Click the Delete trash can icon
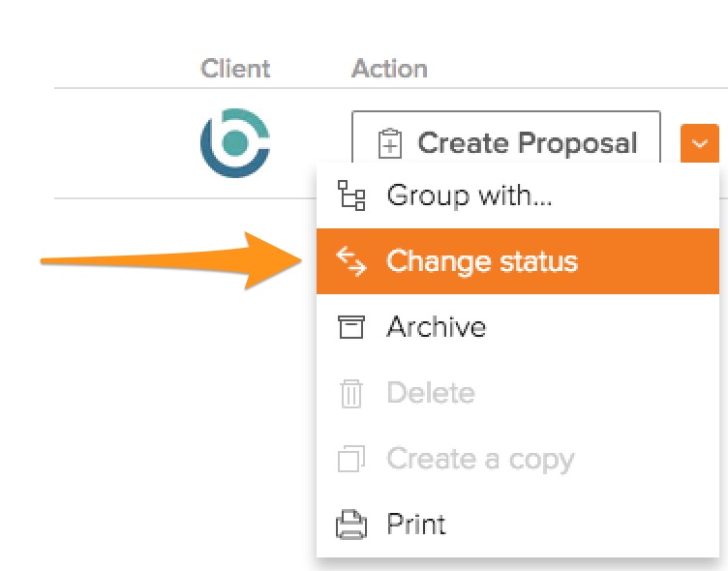 coord(350,393)
